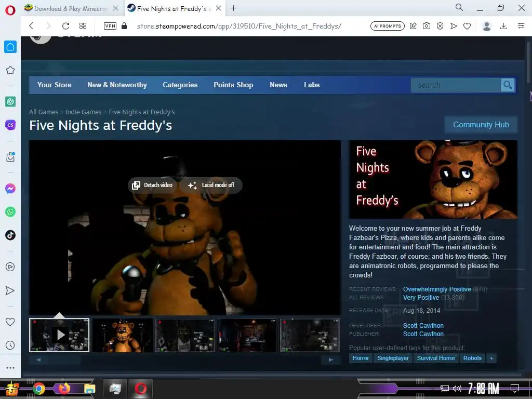532x399 pixels.
Task: Toggle Lucid mode off button
Action: 211,185
